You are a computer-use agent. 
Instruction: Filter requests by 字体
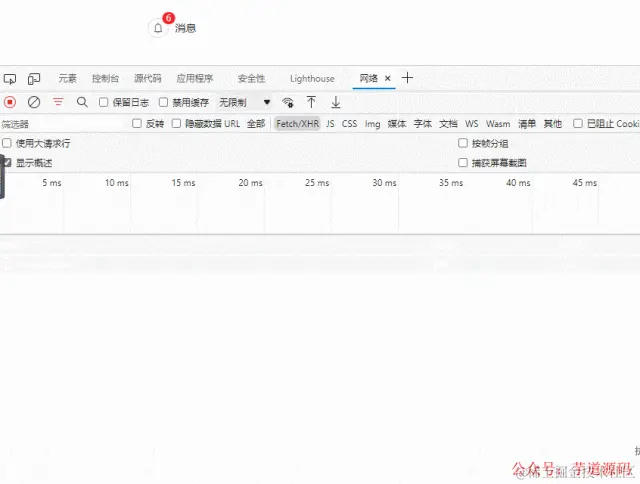pyautogui.click(x=422, y=124)
